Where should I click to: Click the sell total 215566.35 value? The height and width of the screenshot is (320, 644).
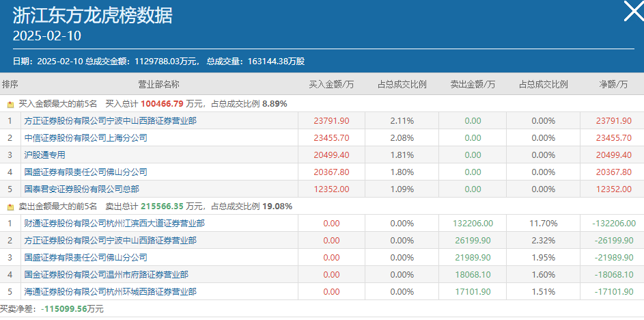point(163,206)
